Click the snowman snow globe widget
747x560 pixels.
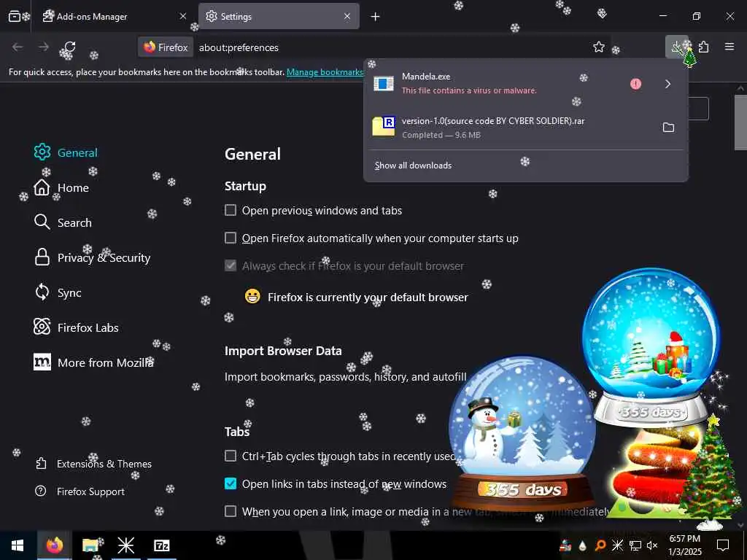[522, 432]
